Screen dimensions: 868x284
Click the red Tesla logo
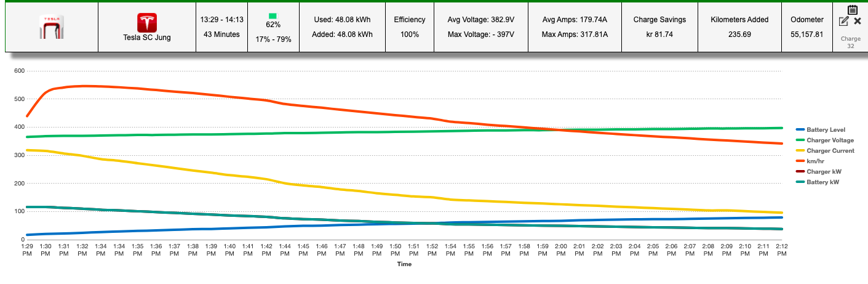[x=146, y=22]
